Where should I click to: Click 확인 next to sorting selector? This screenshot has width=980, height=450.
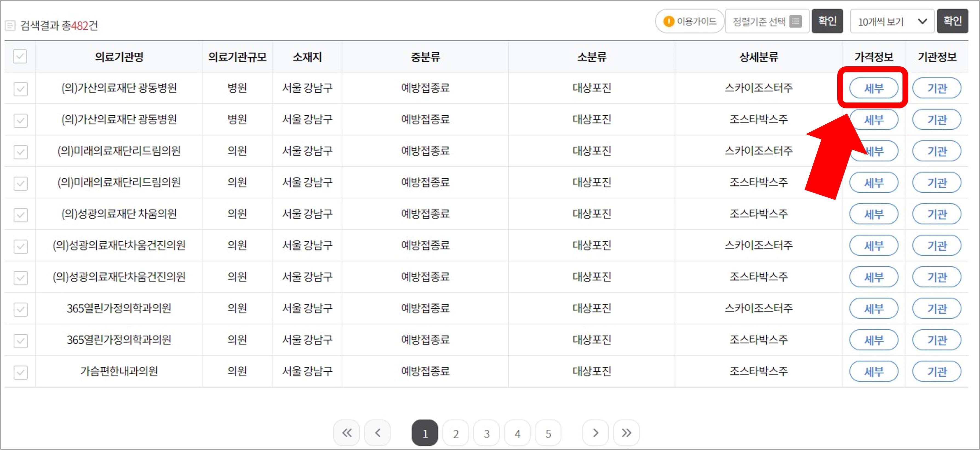[827, 21]
